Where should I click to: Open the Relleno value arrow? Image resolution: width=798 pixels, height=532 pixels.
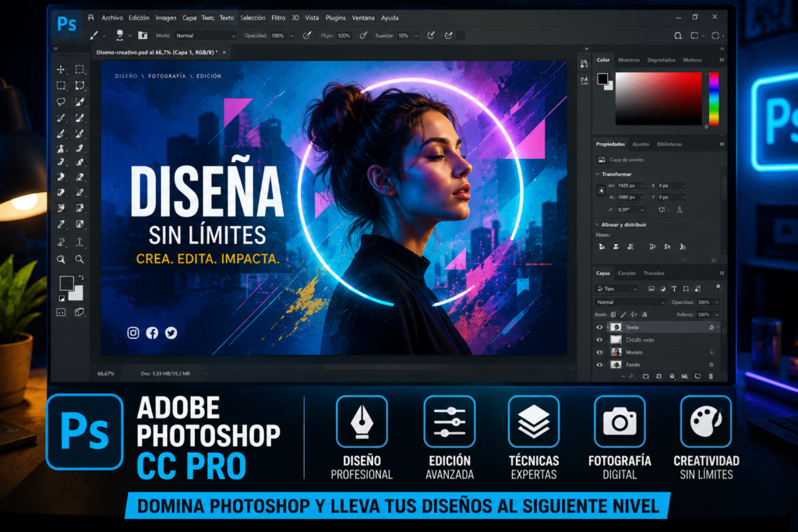tap(717, 315)
